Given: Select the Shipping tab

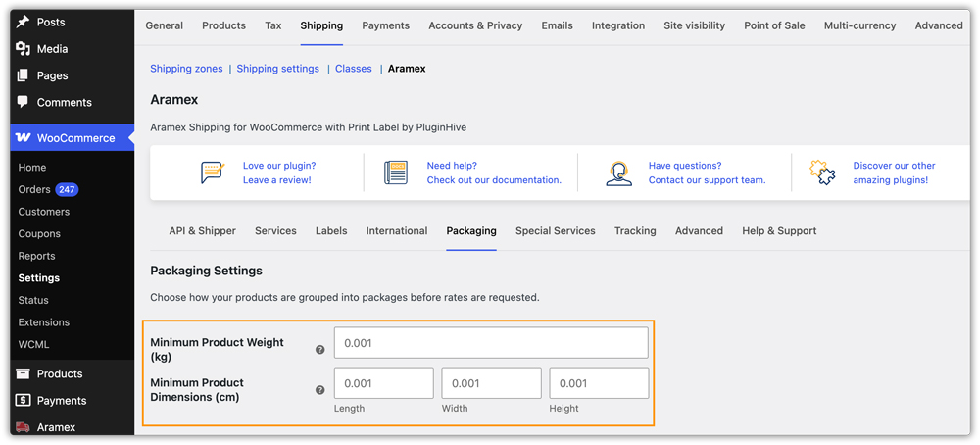Looking at the screenshot, I should (321, 25).
